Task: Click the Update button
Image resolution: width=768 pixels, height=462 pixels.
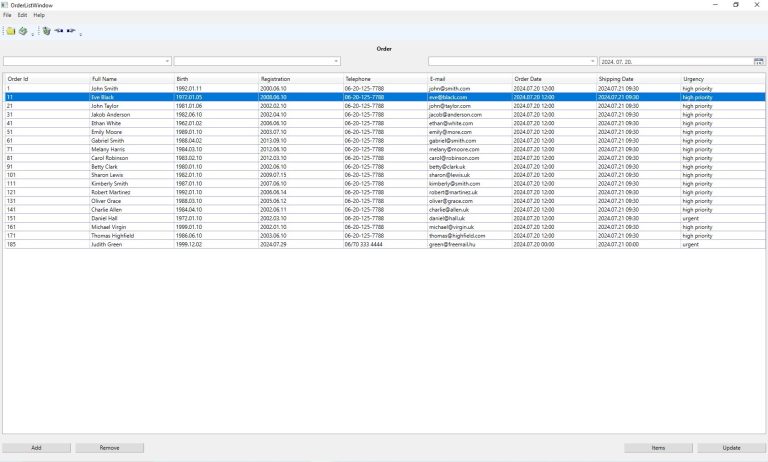Action: pyautogui.click(x=731, y=448)
